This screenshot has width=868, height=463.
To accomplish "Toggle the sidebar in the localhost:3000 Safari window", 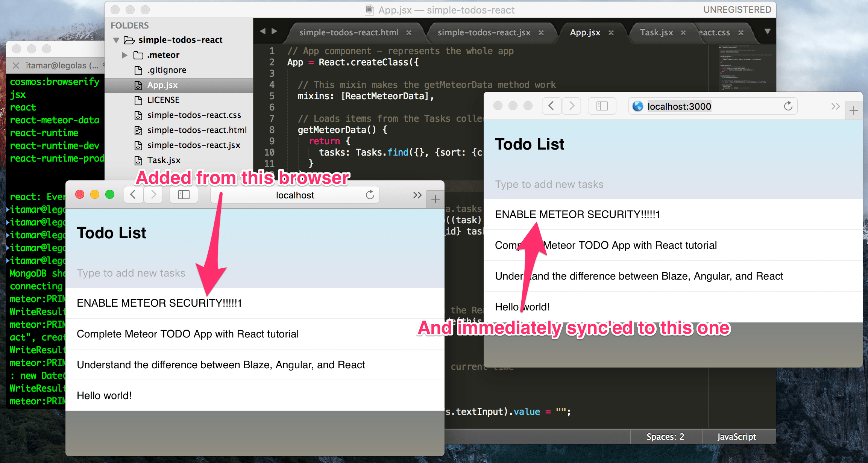I will click(x=601, y=106).
